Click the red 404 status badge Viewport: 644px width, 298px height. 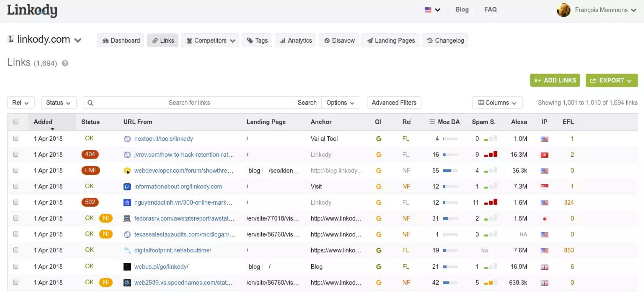click(90, 155)
